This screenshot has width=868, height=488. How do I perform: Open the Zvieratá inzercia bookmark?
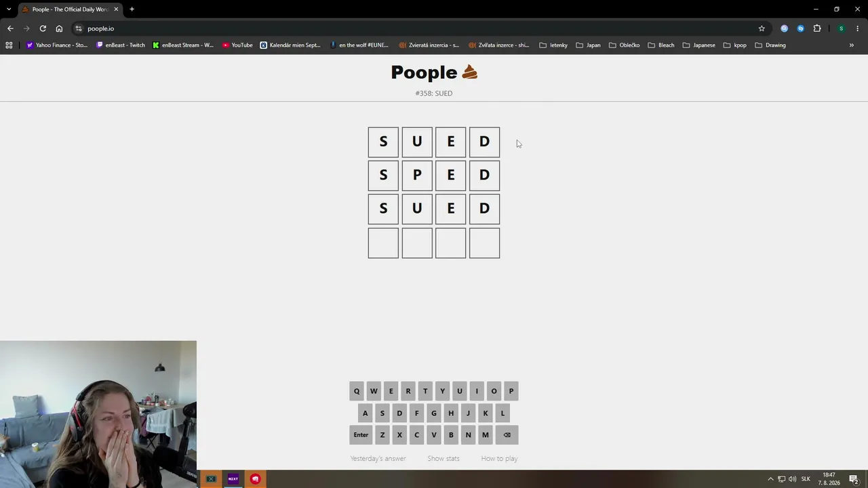[429, 45]
